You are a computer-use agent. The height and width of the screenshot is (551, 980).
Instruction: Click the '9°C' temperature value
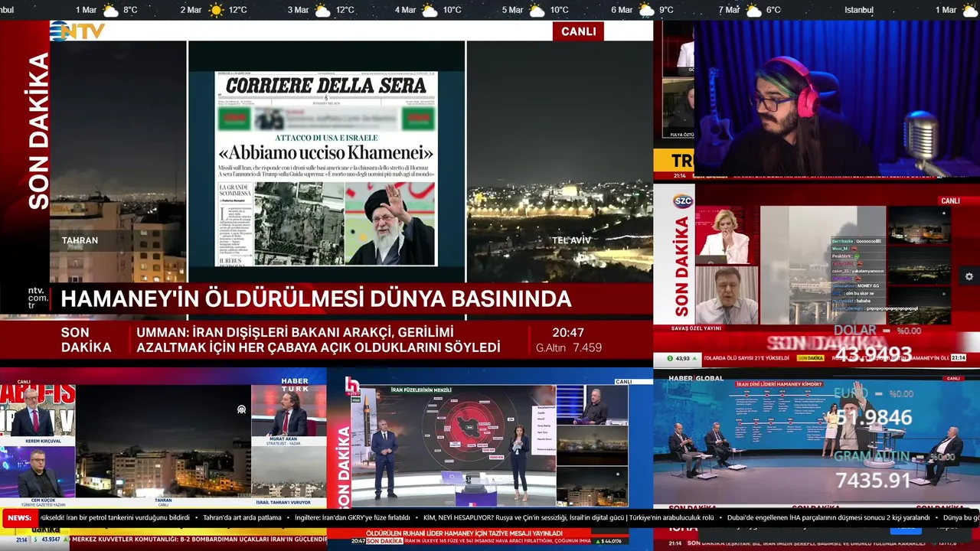666,10
